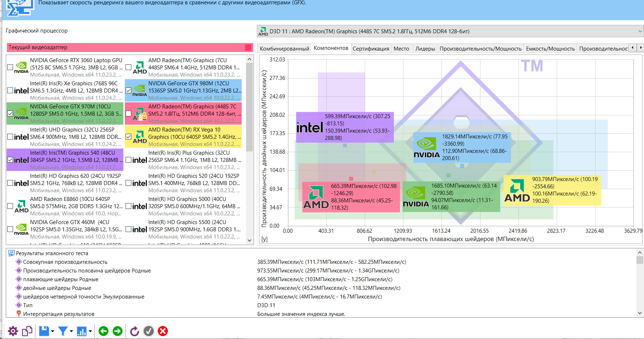Click Intel logo label in chart

(x=310, y=128)
